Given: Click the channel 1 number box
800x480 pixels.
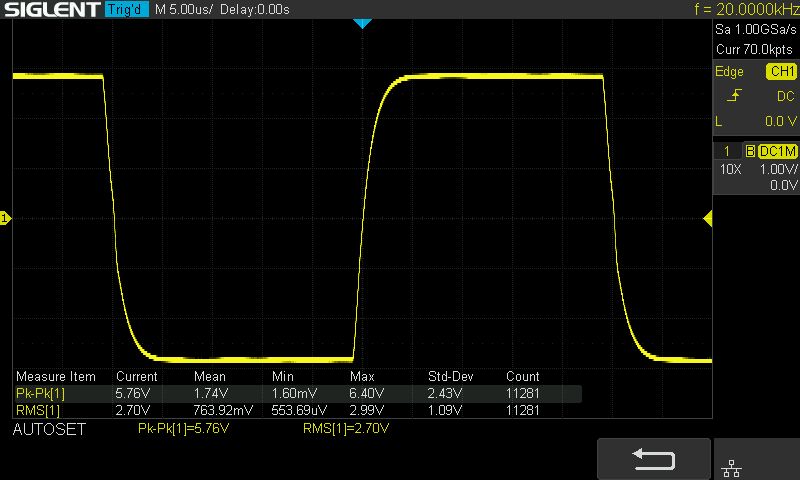Looking at the screenshot, I should click(727, 151).
